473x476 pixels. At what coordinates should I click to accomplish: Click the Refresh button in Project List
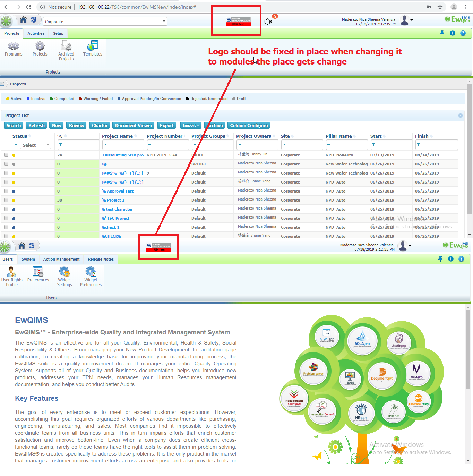pyautogui.click(x=36, y=126)
